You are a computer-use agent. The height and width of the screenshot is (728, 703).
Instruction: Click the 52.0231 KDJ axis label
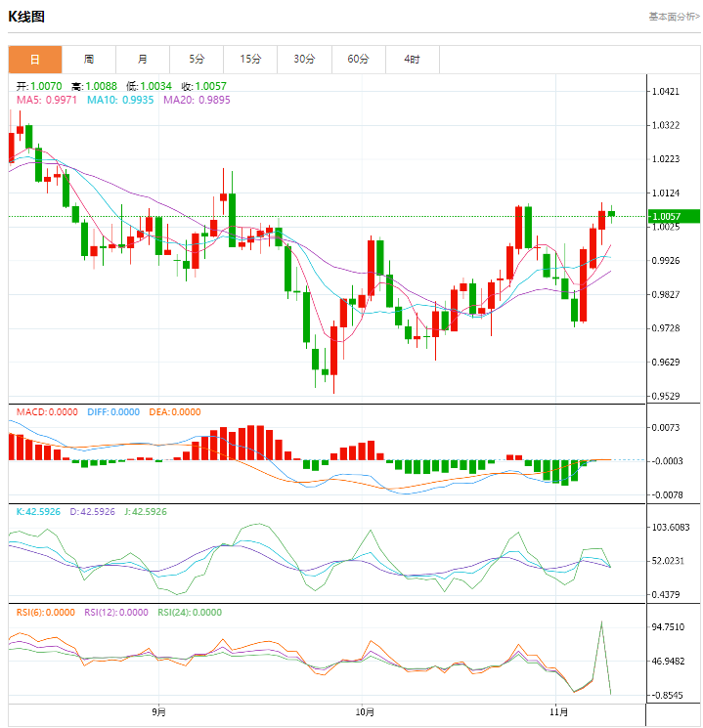point(668,561)
